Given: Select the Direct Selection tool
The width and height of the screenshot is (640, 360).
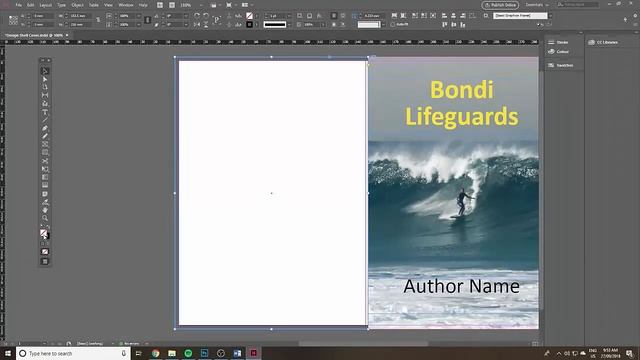Looking at the screenshot, I should click(x=45, y=79).
